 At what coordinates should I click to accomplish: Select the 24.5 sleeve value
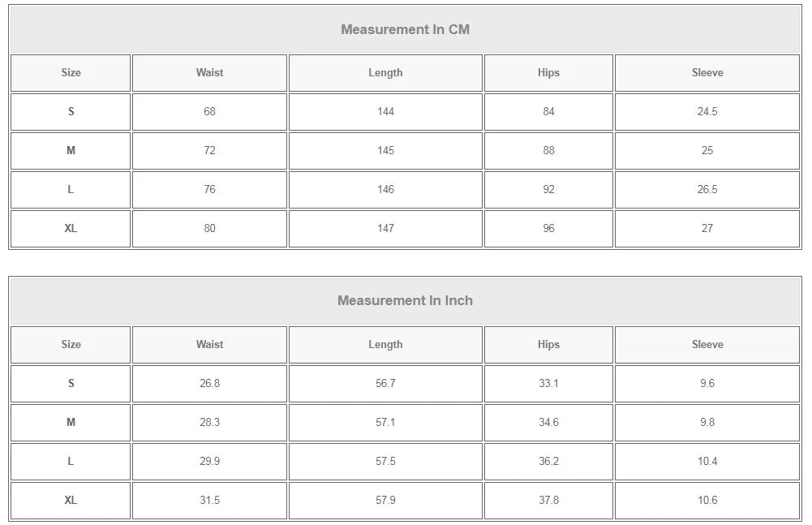(707, 112)
